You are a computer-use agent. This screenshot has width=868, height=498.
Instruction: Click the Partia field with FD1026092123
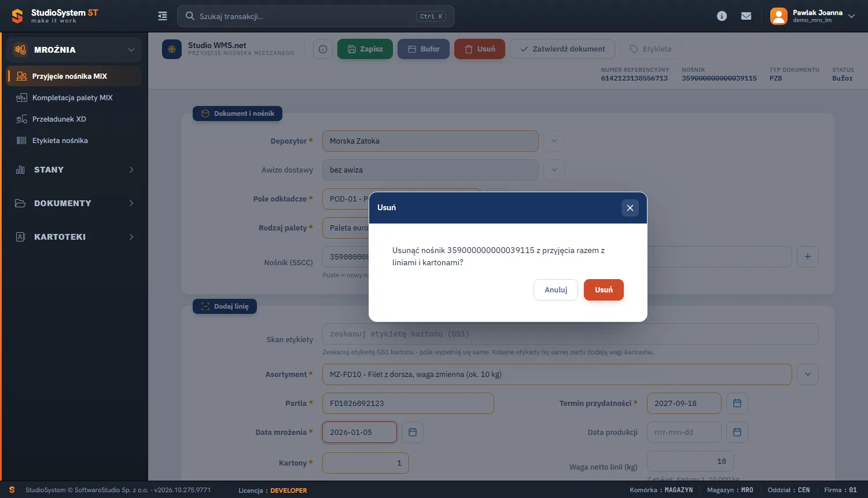coord(408,403)
